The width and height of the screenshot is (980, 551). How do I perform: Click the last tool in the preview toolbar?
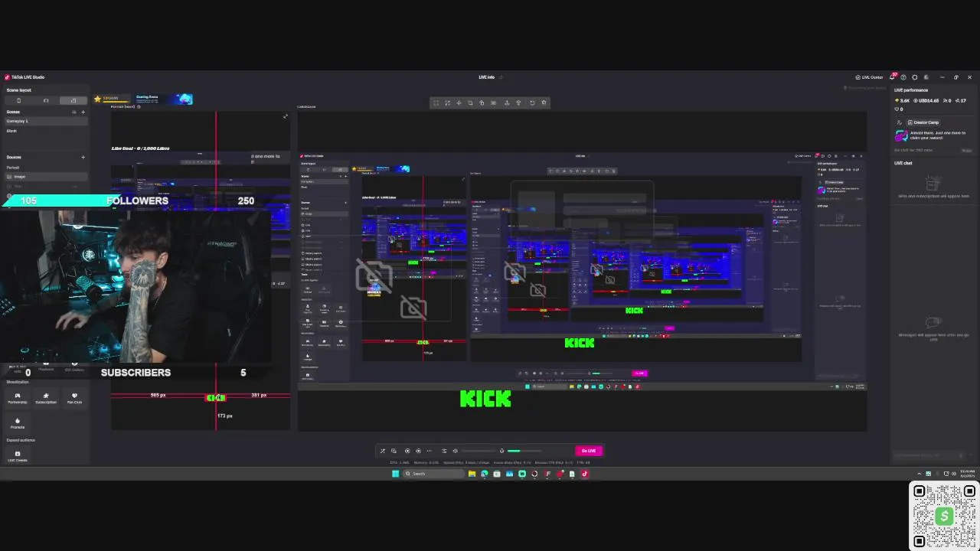click(544, 103)
